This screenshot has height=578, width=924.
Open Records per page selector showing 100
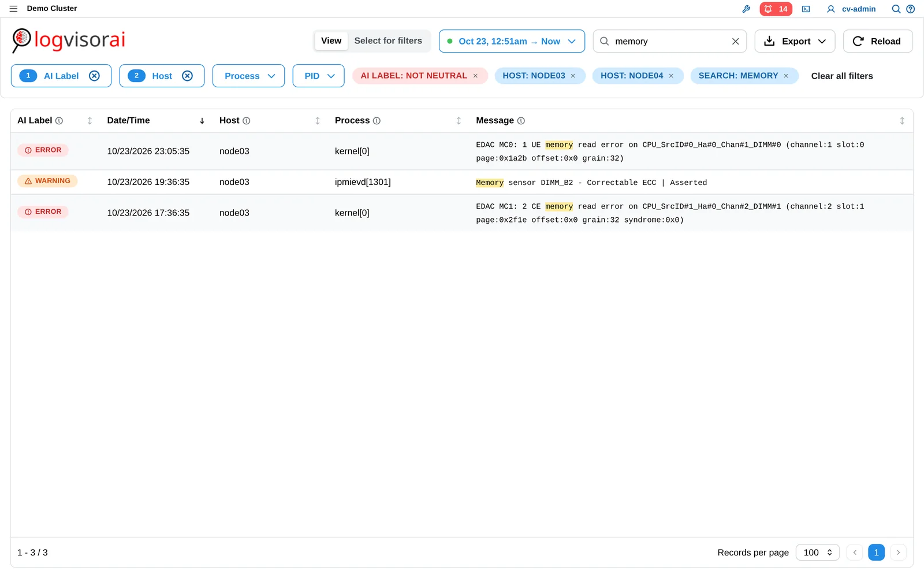[818, 553]
